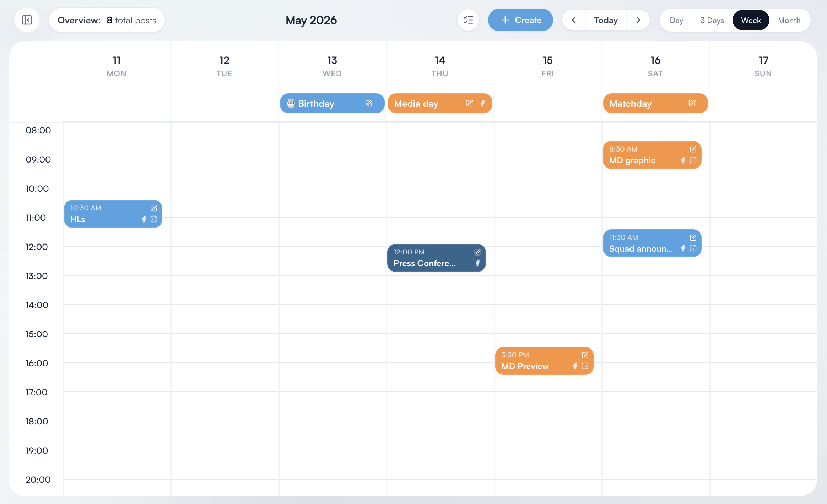The image size is (827, 504).
Task: Open the post checklist icon near Create
Action: 468,20
